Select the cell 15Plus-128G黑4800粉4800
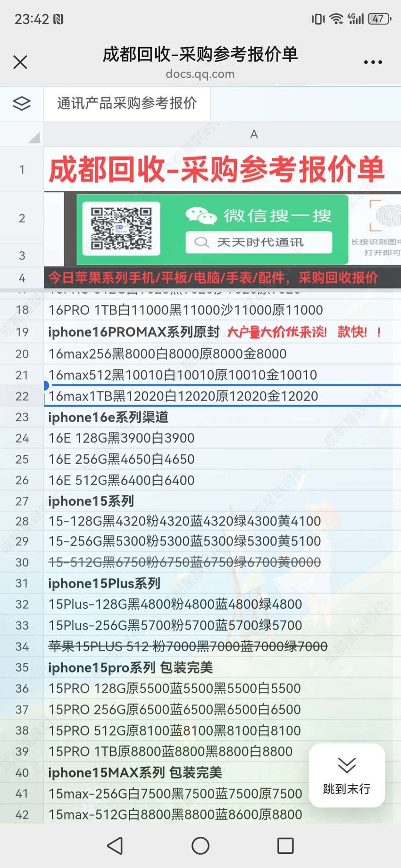Viewport: 401px width, 868px height. [222, 604]
